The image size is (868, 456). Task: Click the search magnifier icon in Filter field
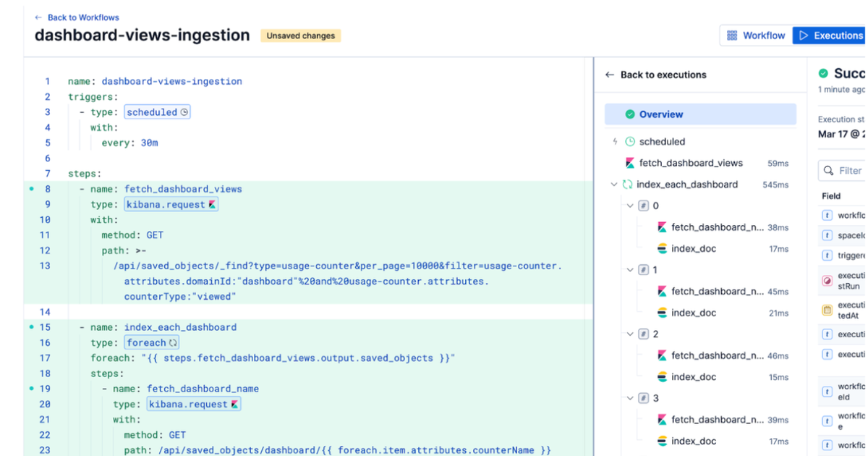pos(828,171)
